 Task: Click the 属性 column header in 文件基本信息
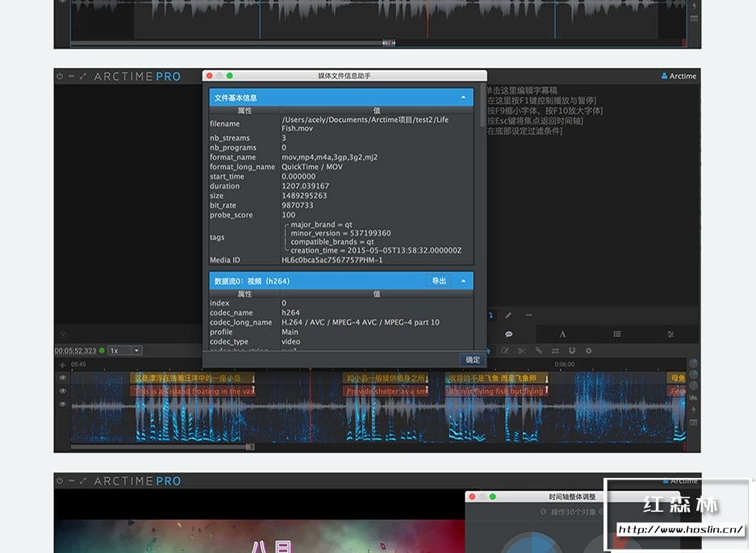[x=244, y=111]
